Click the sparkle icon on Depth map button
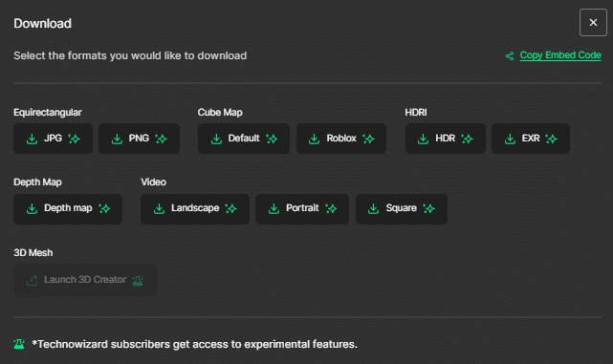This screenshot has width=613, height=364. (104, 208)
